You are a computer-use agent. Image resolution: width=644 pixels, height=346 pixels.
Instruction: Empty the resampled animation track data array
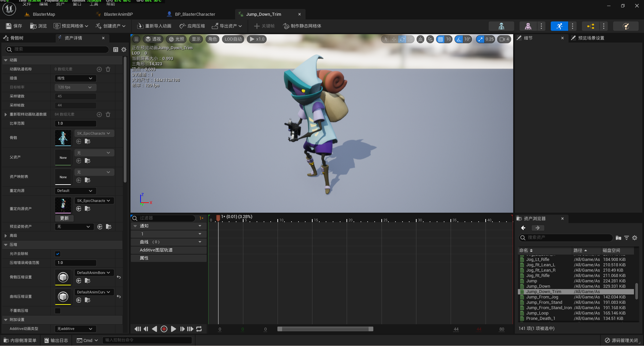(x=108, y=115)
